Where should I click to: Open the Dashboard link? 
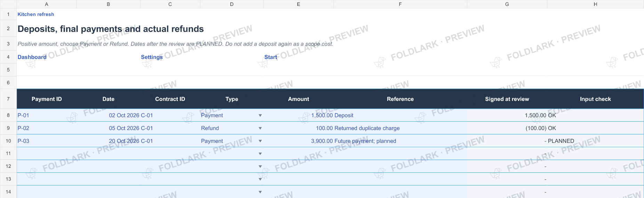coord(32,57)
